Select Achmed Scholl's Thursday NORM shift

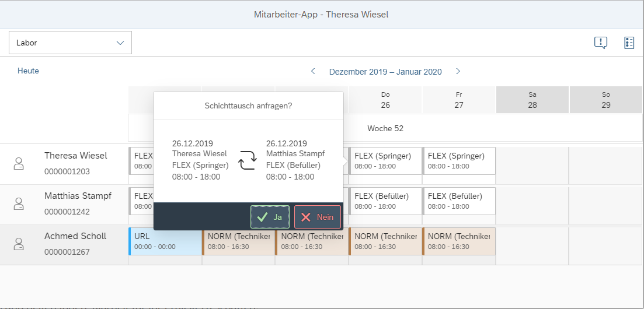[385, 241]
